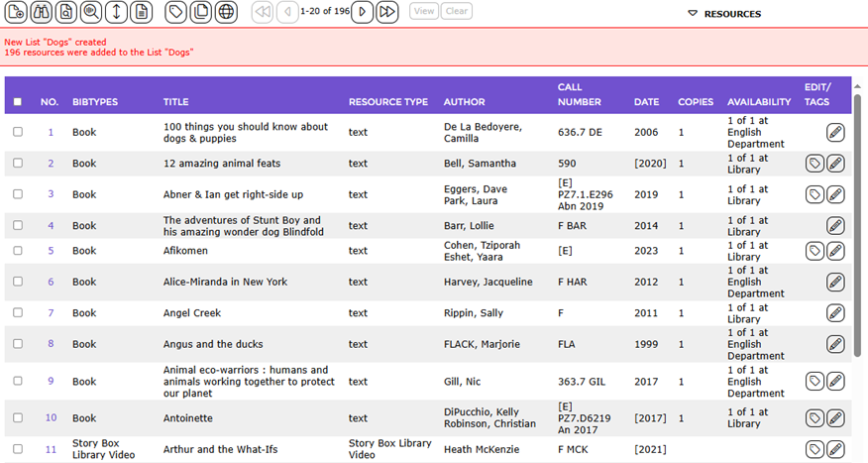Image resolution: width=868 pixels, height=463 pixels.
Task: Select checkbox for 'Abner & Ian get right-side up'
Action: (18, 194)
